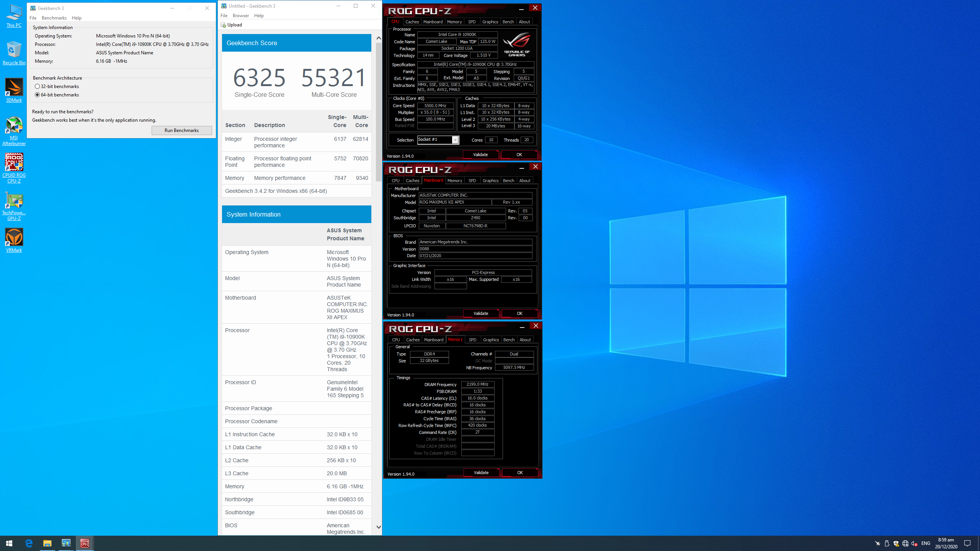Select 32-bit benchmarks option
Screen dimensions: 980x551
coord(57,86)
